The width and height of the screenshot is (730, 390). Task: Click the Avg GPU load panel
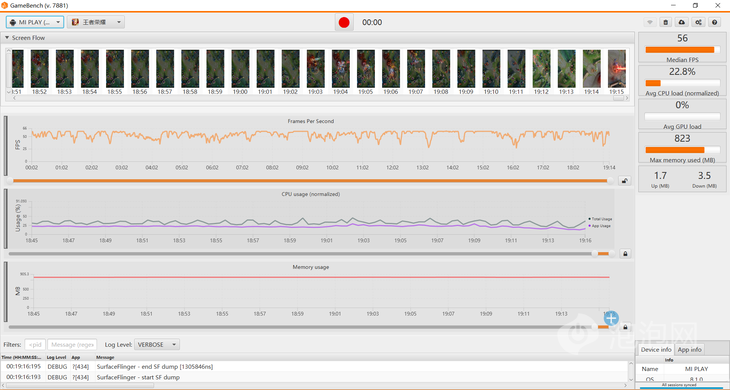tap(682, 115)
